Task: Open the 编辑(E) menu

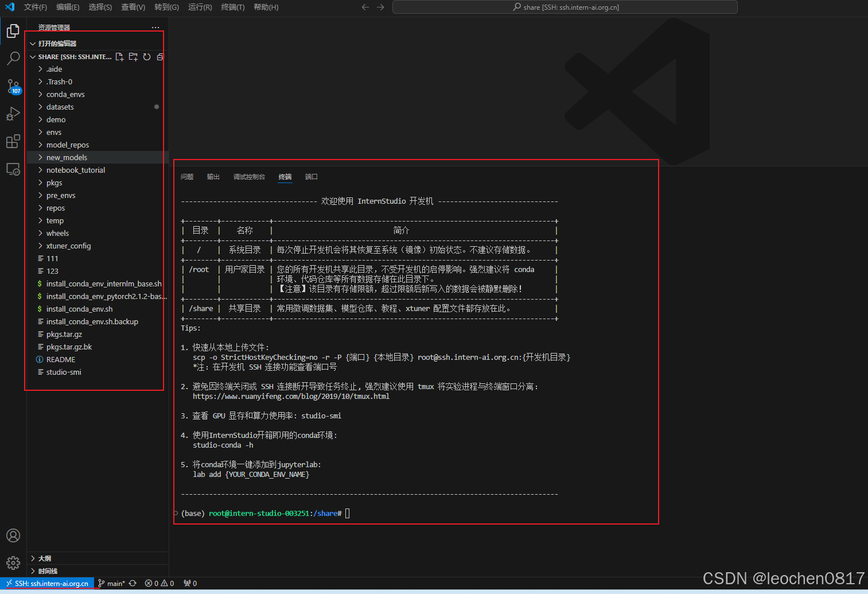Action: point(68,7)
